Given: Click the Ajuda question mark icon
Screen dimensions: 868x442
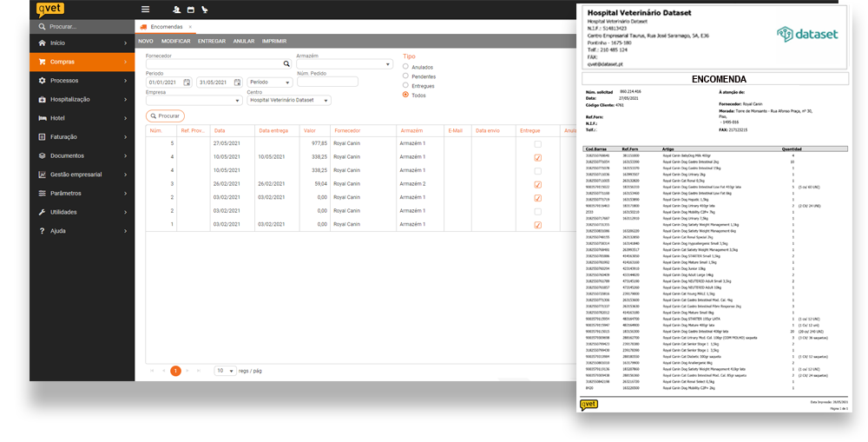Looking at the screenshot, I should pyautogui.click(x=42, y=231).
